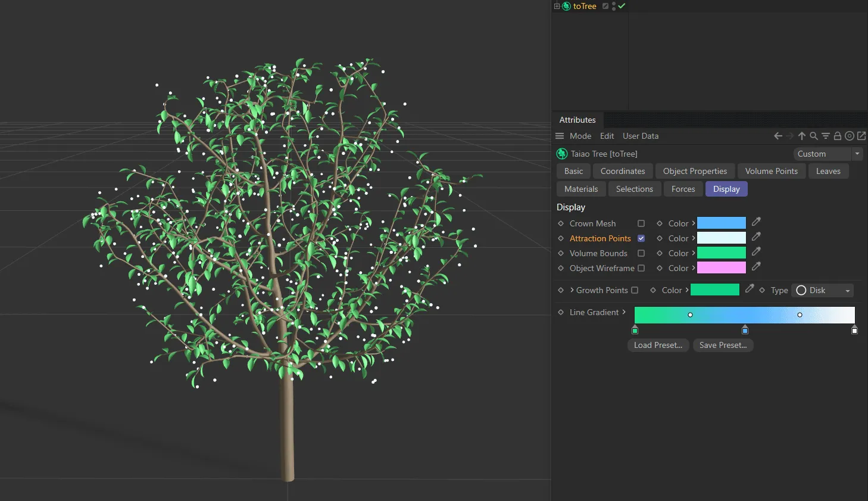This screenshot has height=501, width=868.
Task: Click the up arrow in Attributes toolbar
Action: click(x=802, y=136)
